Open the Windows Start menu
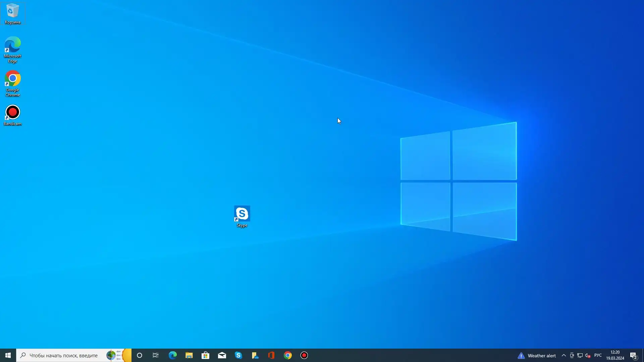Viewport: 644px width, 362px height. click(8, 355)
